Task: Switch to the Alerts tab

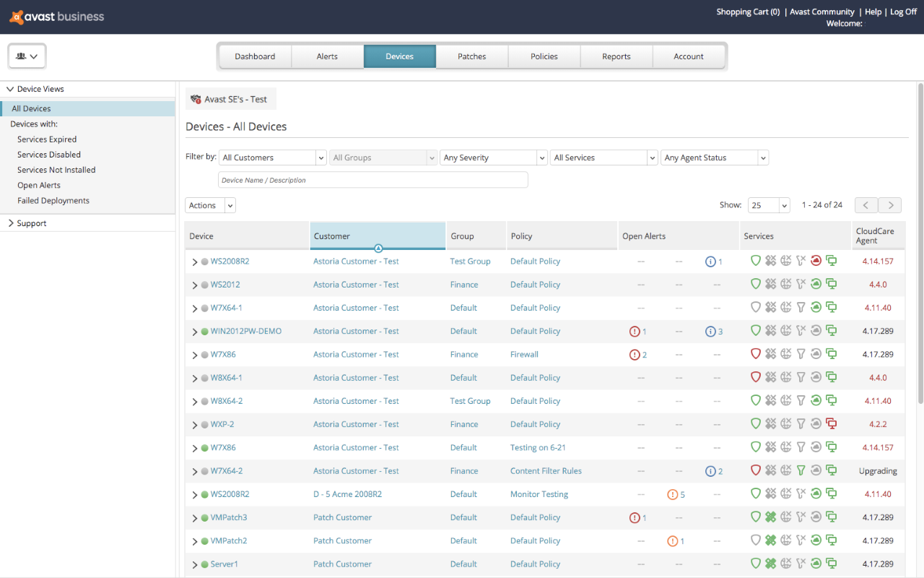Action: click(327, 56)
